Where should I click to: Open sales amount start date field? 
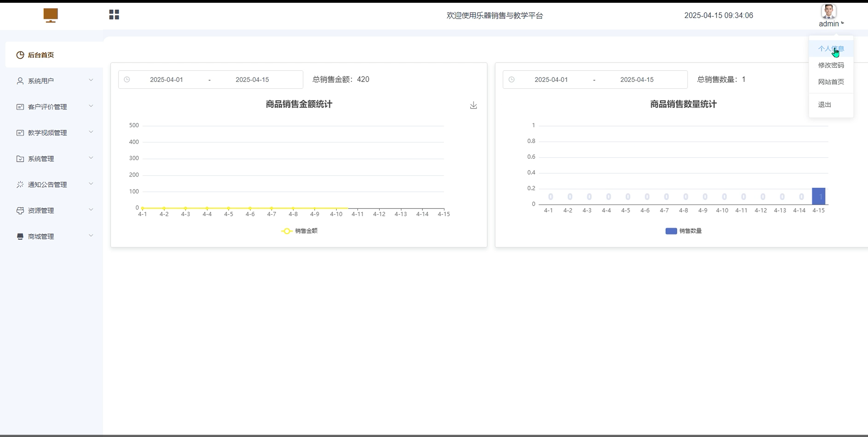(166, 80)
